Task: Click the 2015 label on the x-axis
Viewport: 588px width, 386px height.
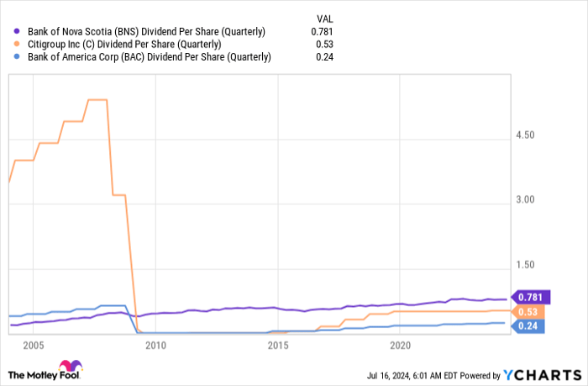Action: pyautogui.click(x=277, y=346)
